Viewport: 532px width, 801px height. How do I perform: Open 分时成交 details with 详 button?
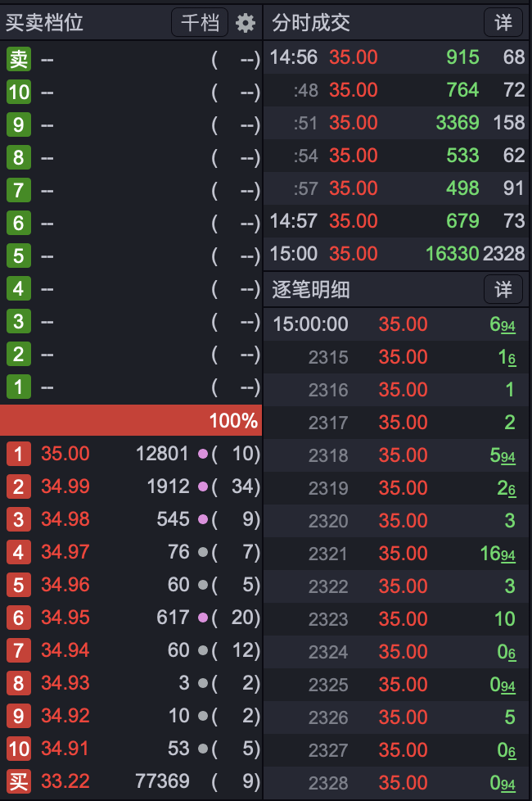click(503, 22)
